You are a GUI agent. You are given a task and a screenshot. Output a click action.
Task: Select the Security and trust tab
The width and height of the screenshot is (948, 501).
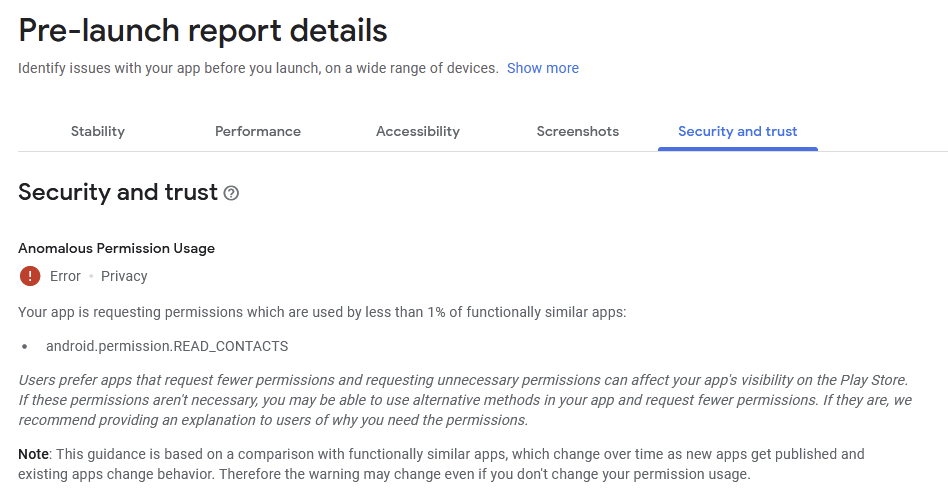click(738, 131)
